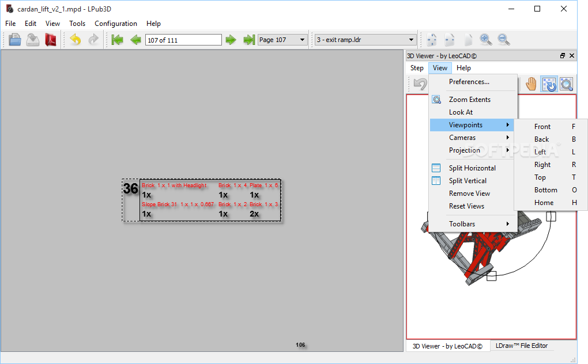588x364 pixels.
Task: Expand the Projection submenu
Action: pyautogui.click(x=471, y=150)
